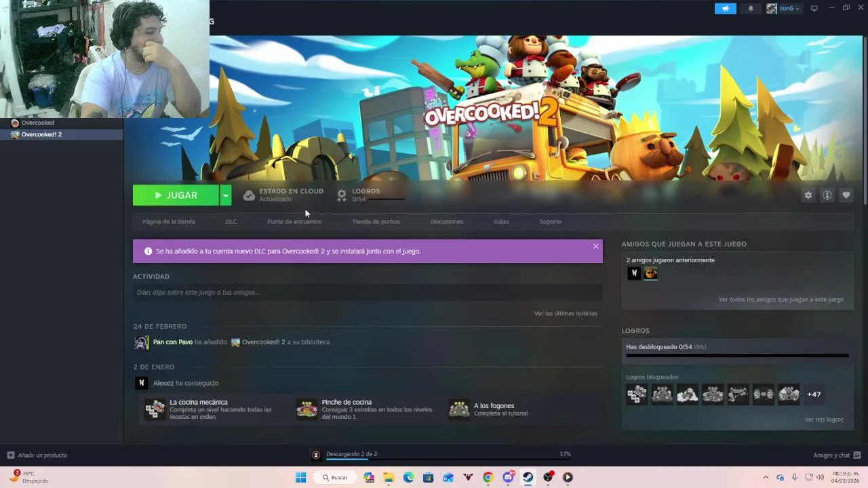868x488 pixels.
Task: Open Ver las últimas noticias link
Action: click(x=566, y=313)
